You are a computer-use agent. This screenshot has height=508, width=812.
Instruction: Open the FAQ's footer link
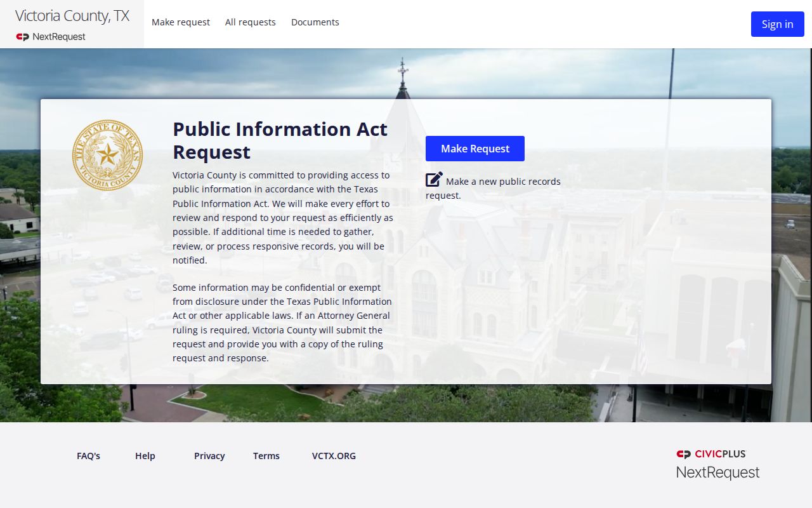tap(89, 456)
